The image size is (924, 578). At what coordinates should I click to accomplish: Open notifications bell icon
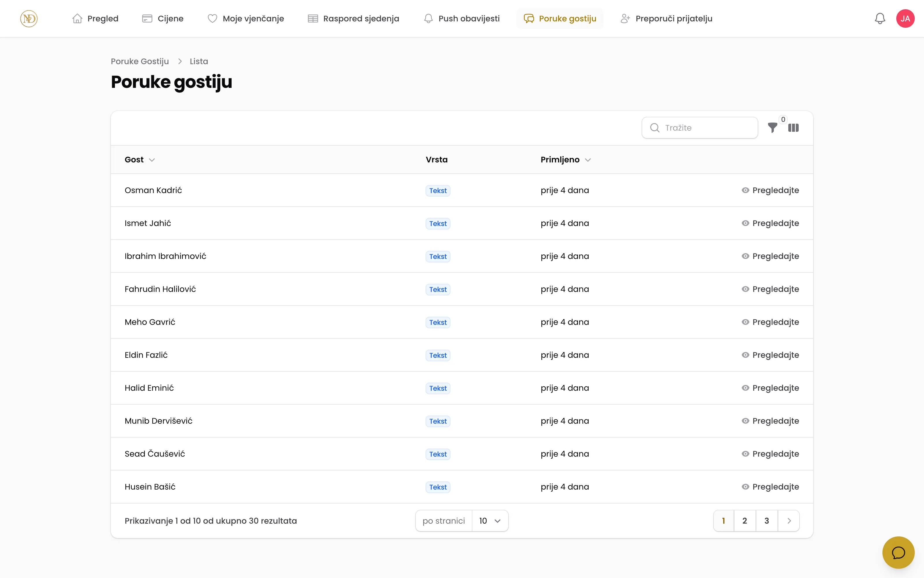coord(880,18)
